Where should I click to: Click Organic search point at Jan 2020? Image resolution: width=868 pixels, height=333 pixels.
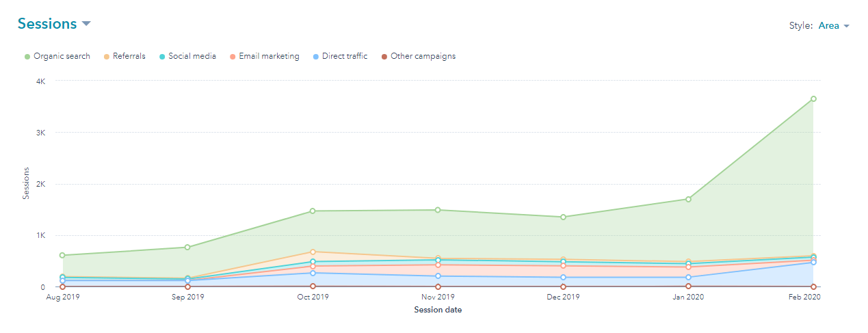click(688, 199)
